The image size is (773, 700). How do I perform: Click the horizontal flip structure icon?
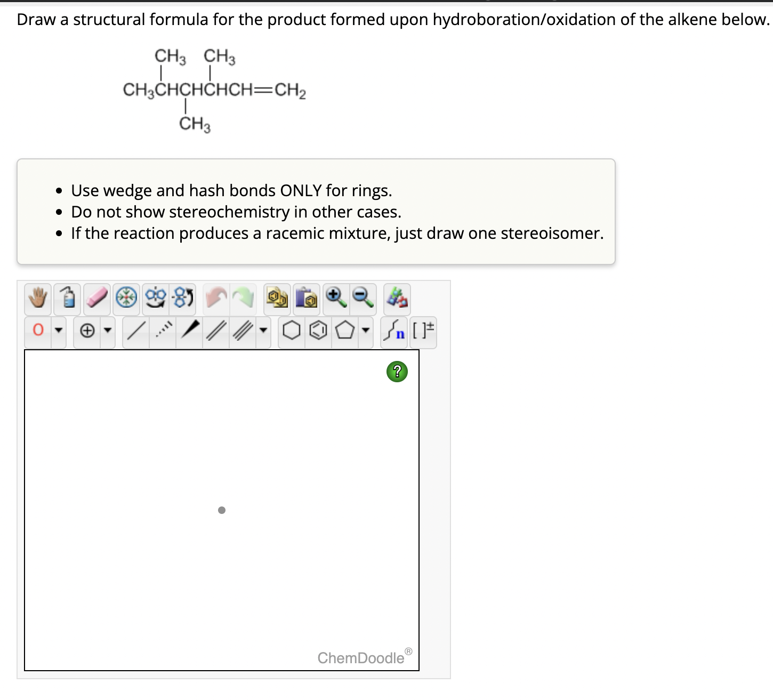click(156, 298)
